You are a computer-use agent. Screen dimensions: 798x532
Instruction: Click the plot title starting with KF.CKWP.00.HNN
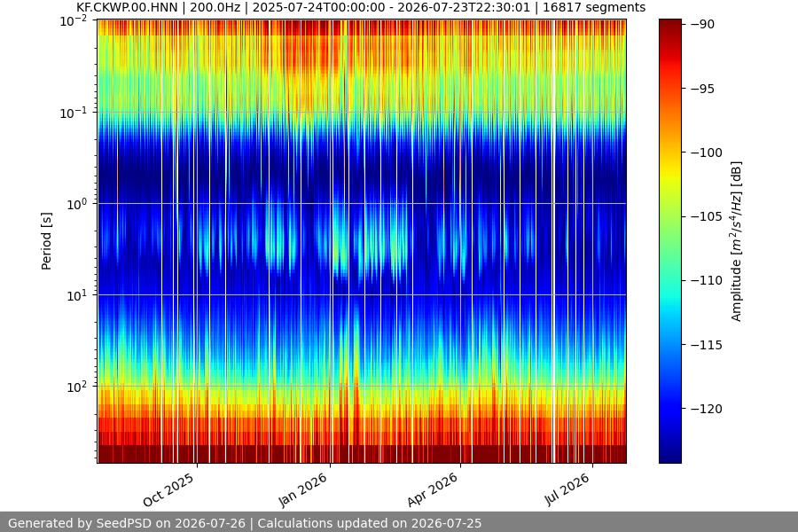[361, 8]
